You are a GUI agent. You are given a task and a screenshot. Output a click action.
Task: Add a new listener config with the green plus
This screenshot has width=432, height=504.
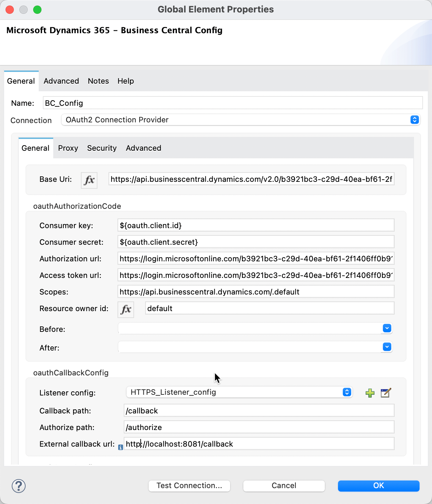click(370, 393)
